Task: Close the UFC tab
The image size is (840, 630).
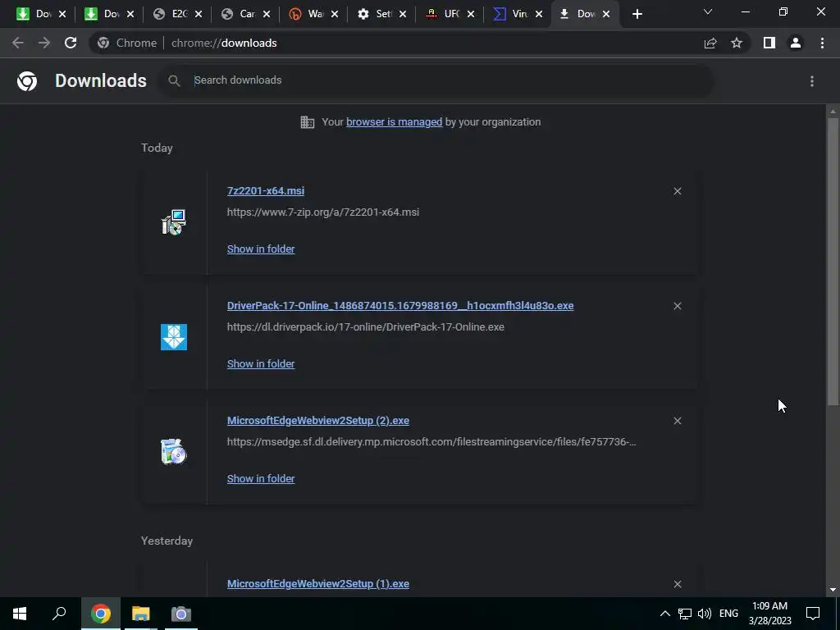Action: click(x=471, y=14)
